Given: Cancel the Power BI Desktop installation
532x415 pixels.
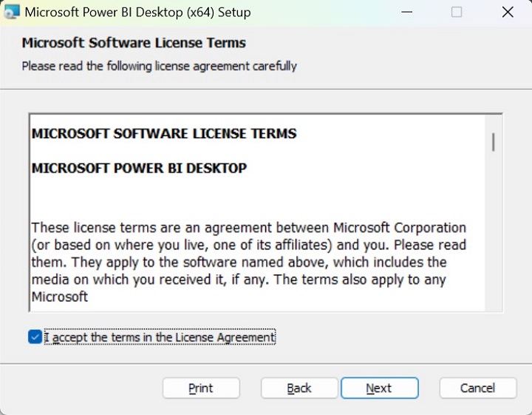Looking at the screenshot, I should 477,388.
